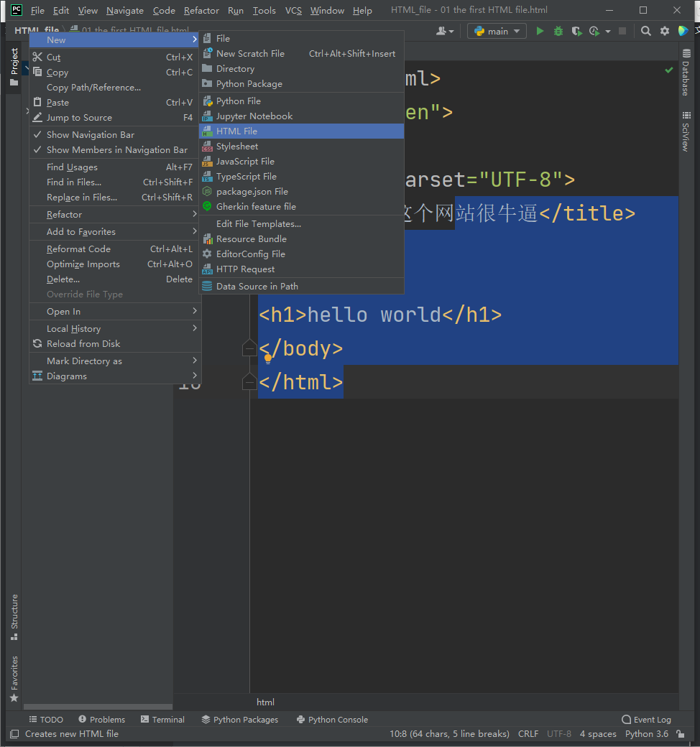
Task: Select Copy Path/Reference entry
Action: (115, 88)
